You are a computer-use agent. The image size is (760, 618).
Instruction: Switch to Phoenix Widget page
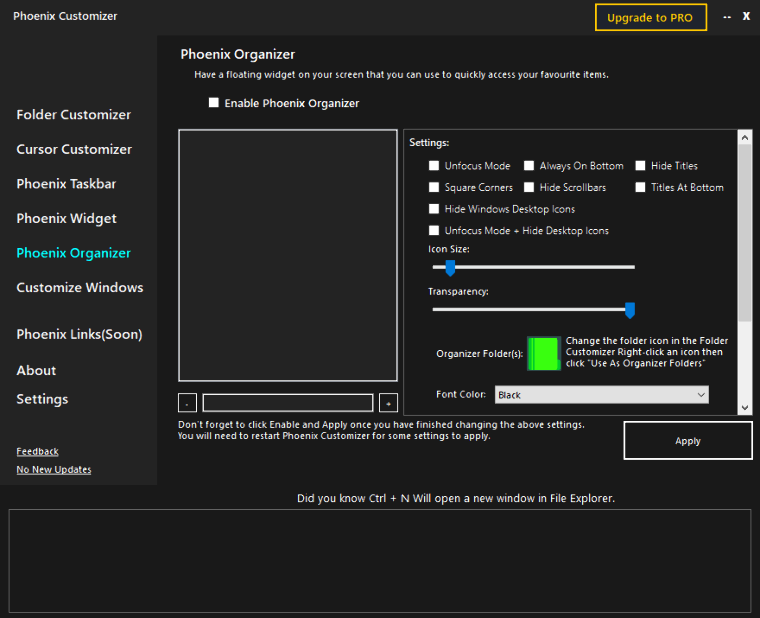pyautogui.click(x=66, y=219)
